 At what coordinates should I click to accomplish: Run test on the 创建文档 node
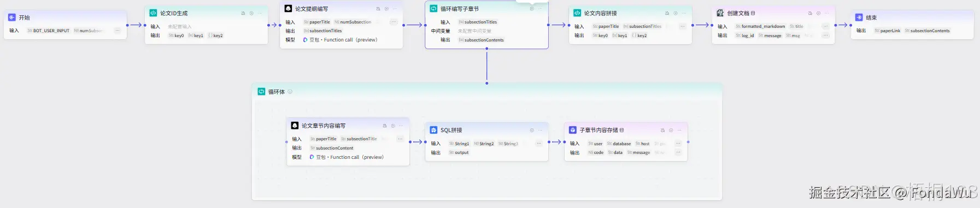tap(818, 13)
